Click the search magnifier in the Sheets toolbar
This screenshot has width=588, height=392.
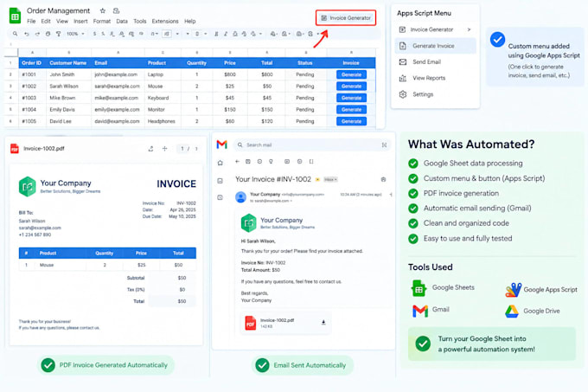[15, 34]
